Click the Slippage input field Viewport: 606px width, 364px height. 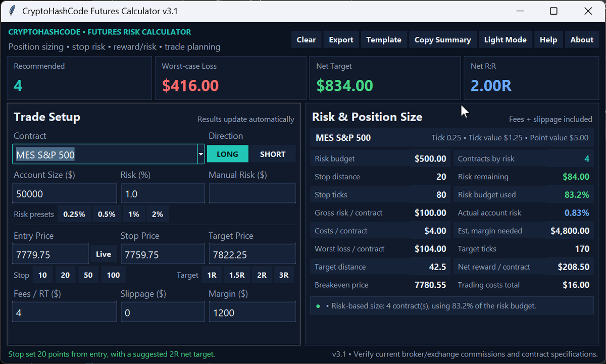(x=163, y=313)
